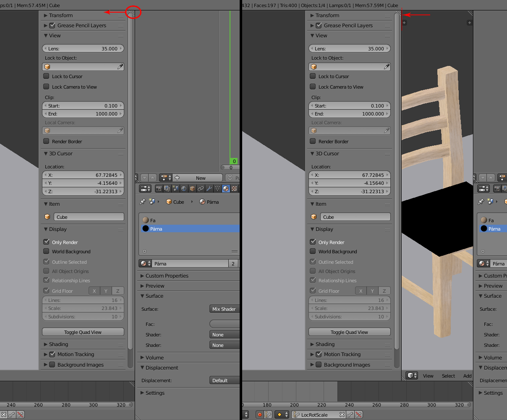The width and height of the screenshot is (507, 420).
Task: Open the Displacement Default dropdown
Action: [x=225, y=381]
